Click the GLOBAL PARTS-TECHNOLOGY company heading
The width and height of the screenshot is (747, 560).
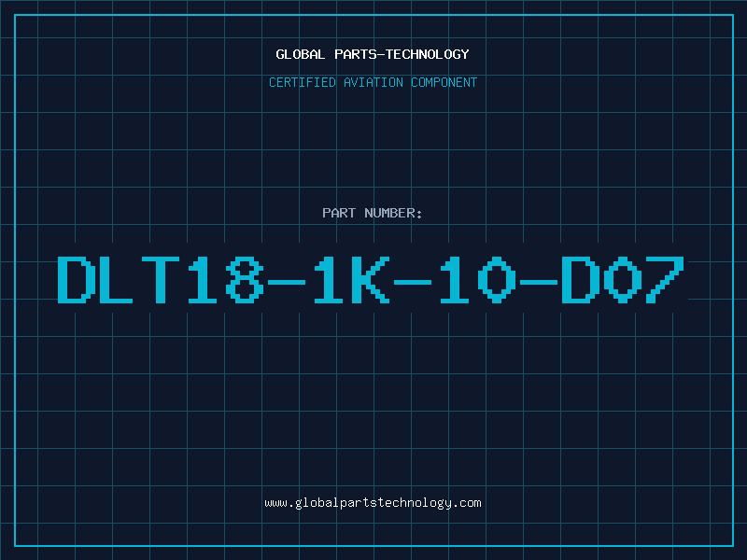[373, 54]
